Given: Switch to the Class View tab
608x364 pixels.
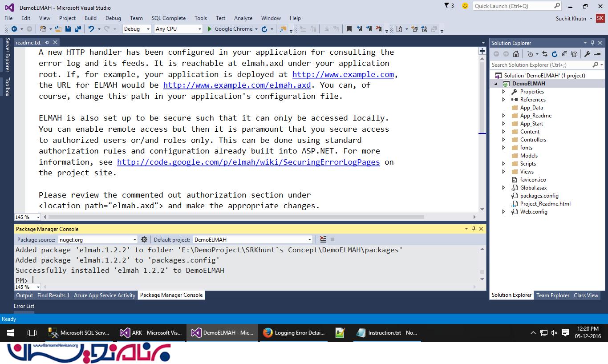Looking at the screenshot, I should [586, 295].
